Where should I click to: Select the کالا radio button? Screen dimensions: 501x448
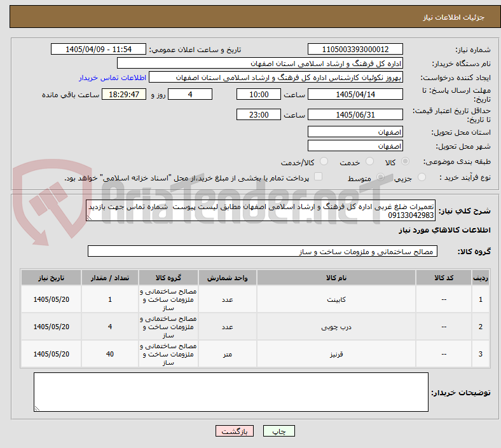click(405, 161)
